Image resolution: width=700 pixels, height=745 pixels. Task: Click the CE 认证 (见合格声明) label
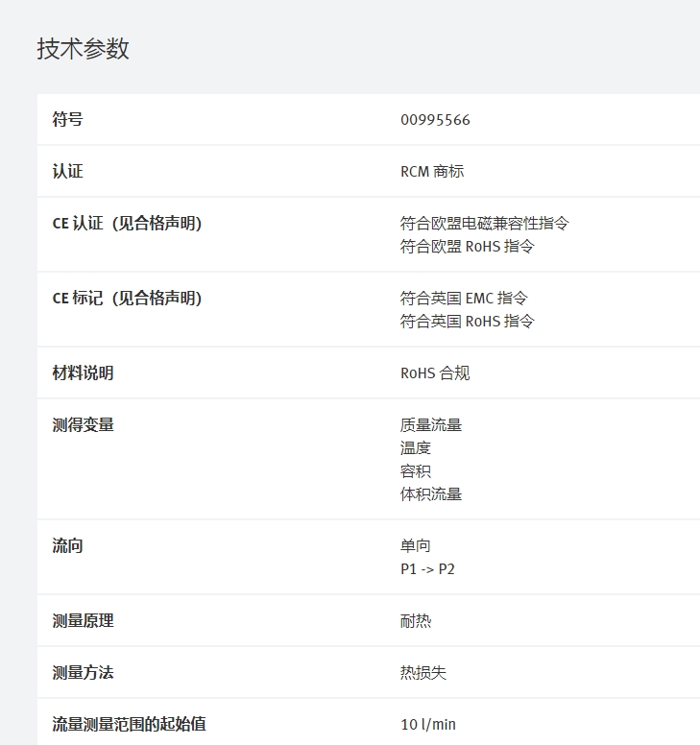pos(127,223)
